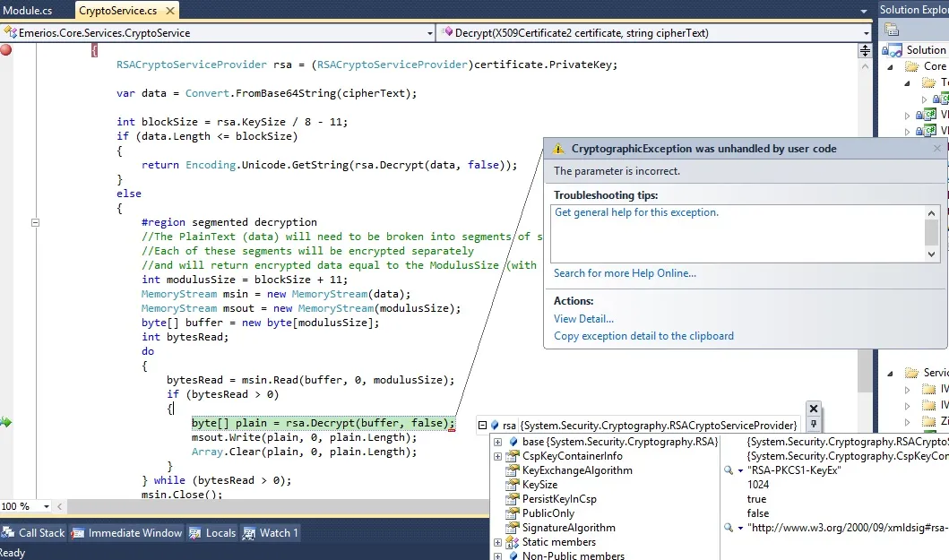Expand the base System.Security.Cryptography.RSA node

(x=497, y=442)
